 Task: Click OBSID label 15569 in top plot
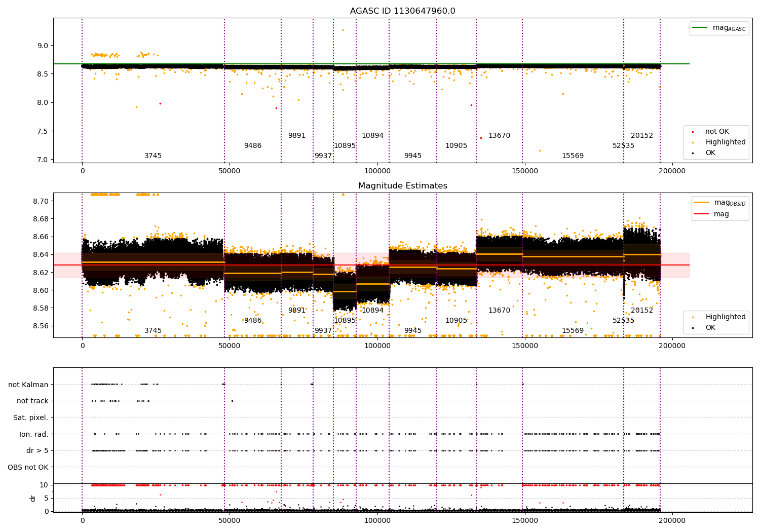pyautogui.click(x=573, y=156)
